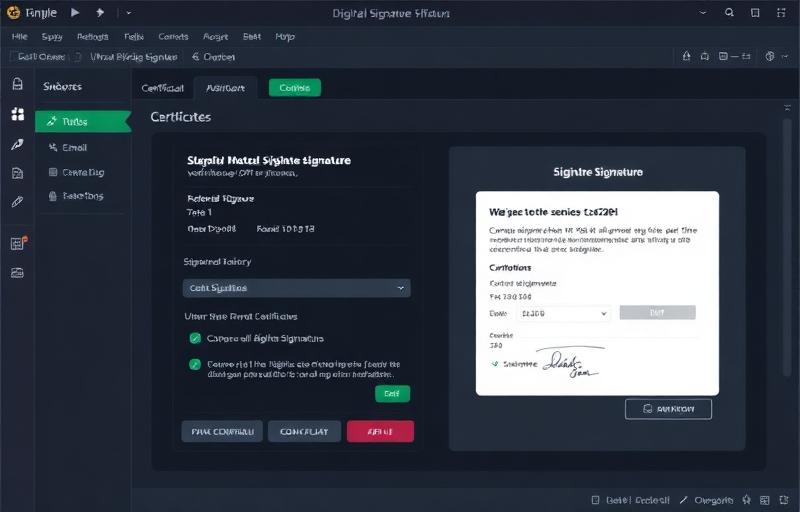The width and height of the screenshot is (800, 512).
Task: Open the Sipjy menu
Action: [x=52, y=37]
